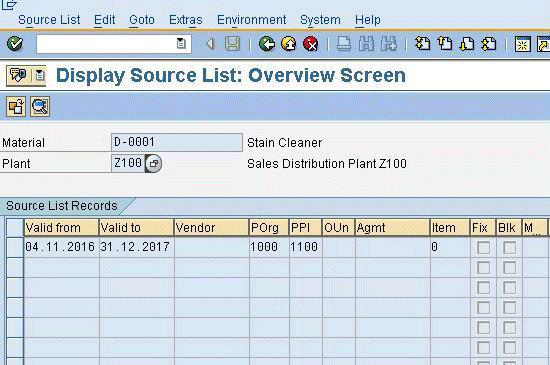Click the Item column header
Image resolution: width=550 pixels, height=365 pixels.
click(x=450, y=228)
